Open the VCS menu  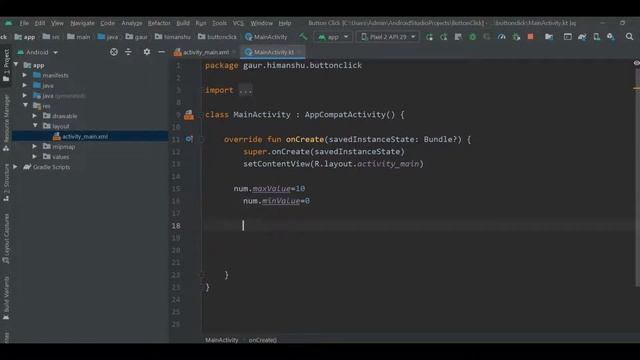pos(238,23)
